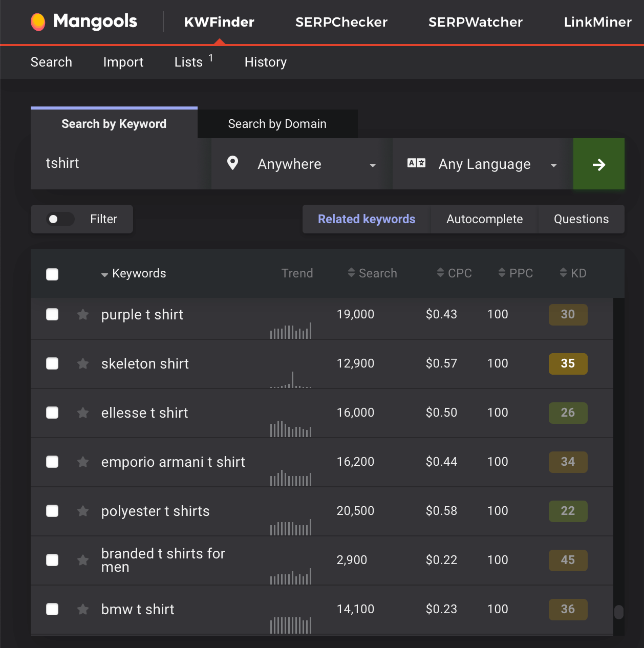644x648 pixels.
Task: Click the location pin icon
Action: tap(232, 163)
